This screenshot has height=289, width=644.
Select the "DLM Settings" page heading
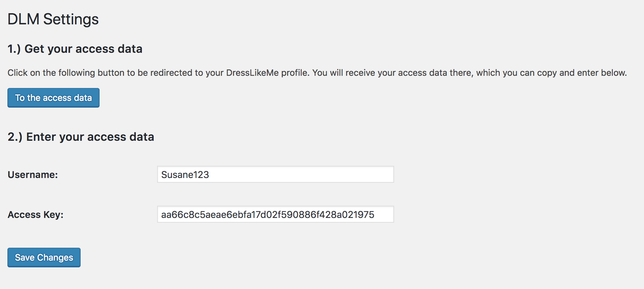[53, 19]
